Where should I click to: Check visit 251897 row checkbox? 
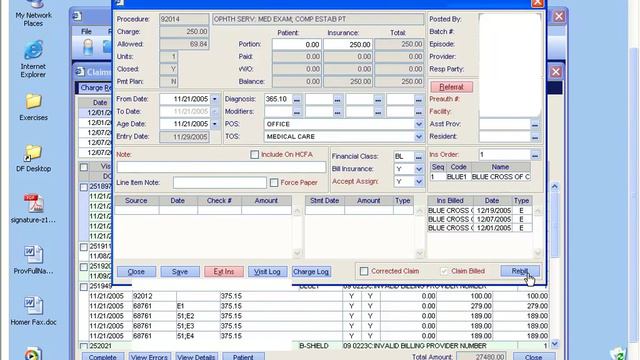coord(84,187)
